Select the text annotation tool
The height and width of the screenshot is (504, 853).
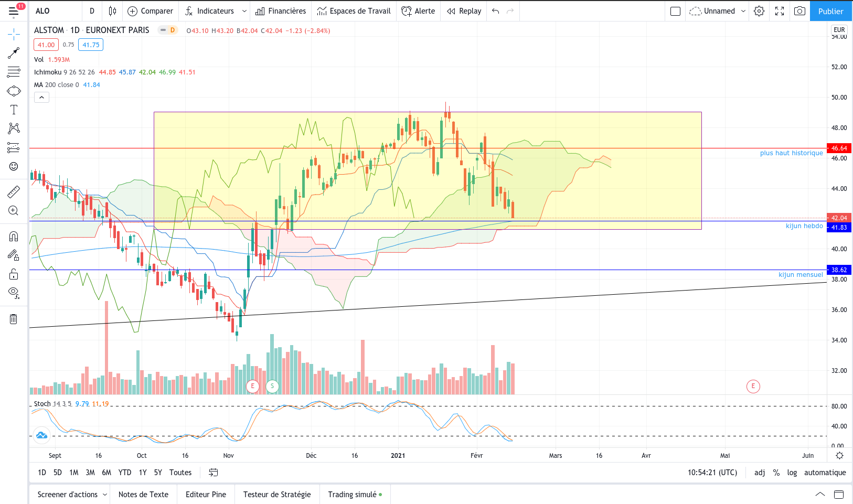coord(14,110)
